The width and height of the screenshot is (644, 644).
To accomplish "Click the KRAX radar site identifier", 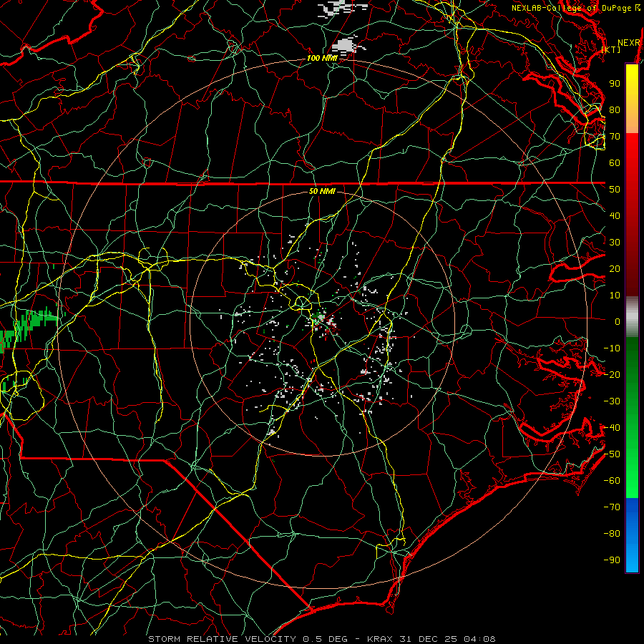I will click(380, 639).
